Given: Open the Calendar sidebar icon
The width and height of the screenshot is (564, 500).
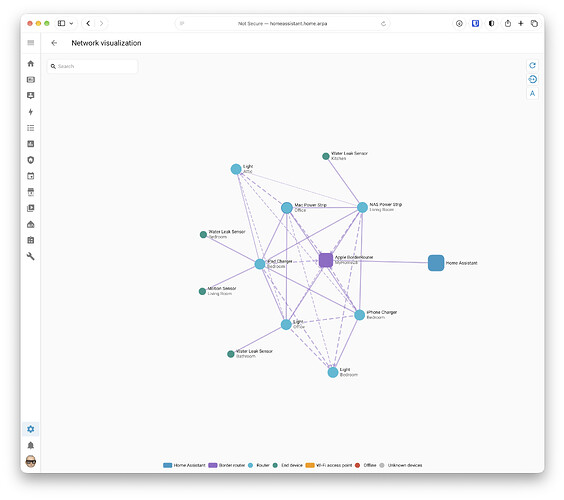Looking at the screenshot, I should [31, 176].
